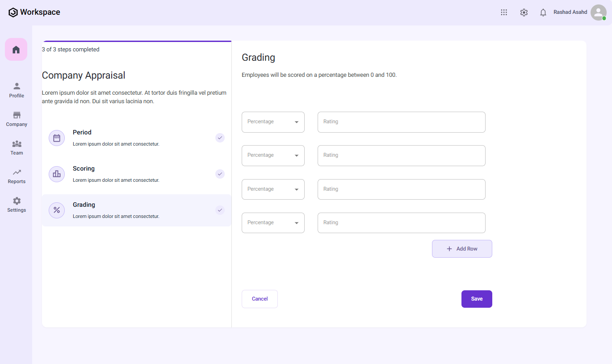Viewport: 612px width, 364px height.
Task: Expand the first Percentage dropdown
Action: pyautogui.click(x=273, y=122)
